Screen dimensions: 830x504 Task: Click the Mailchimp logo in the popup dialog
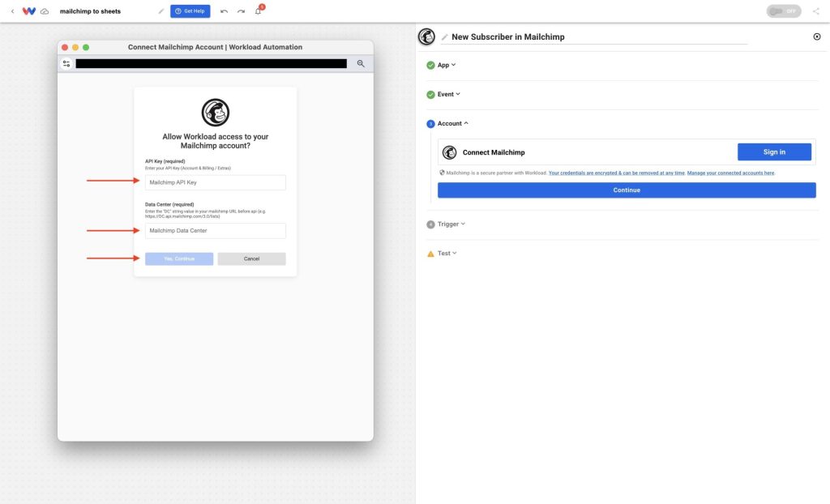pos(216,113)
